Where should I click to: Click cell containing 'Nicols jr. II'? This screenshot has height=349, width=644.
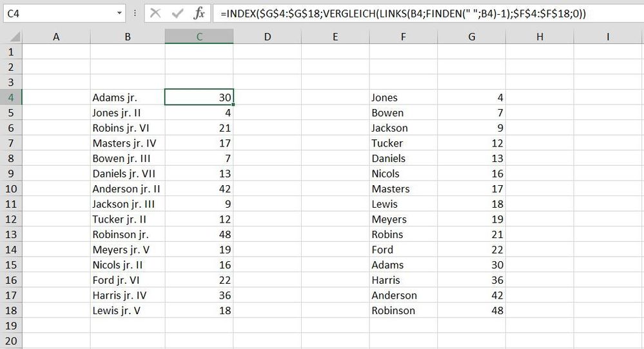tap(128, 264)
